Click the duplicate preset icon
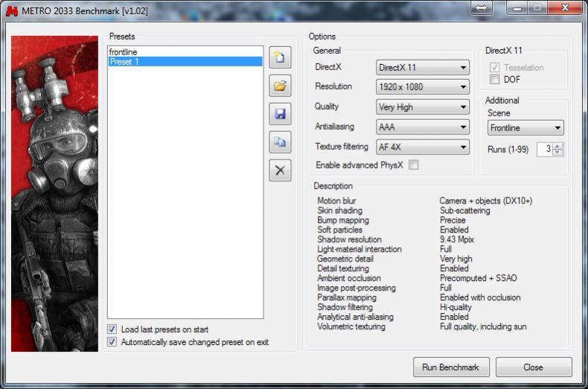 click(x=280, y=142)
